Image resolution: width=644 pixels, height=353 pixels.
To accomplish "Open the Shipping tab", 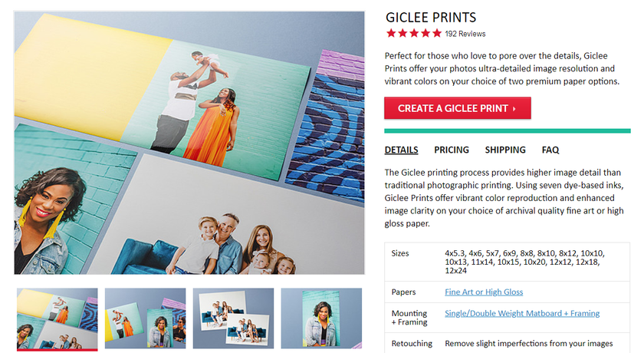I will click(505, 150).
